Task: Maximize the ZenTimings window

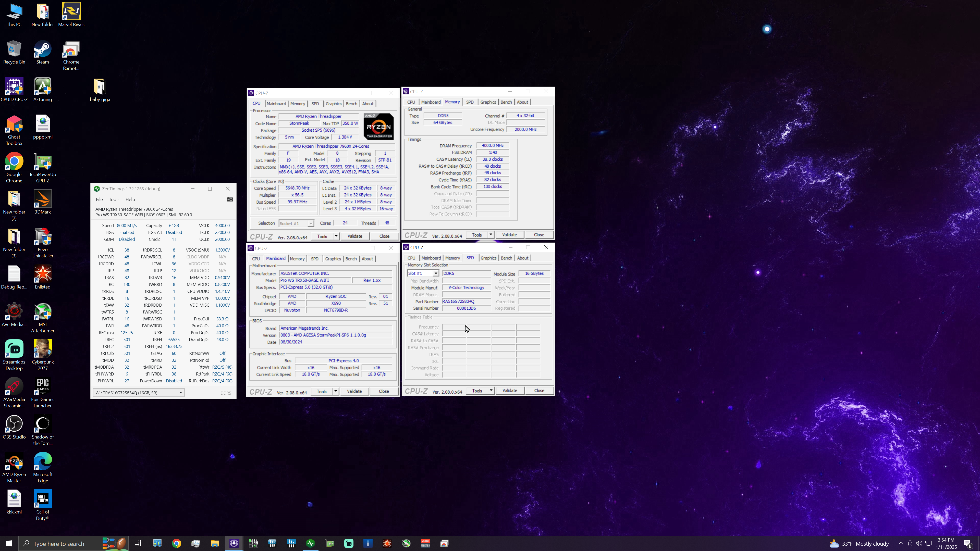Action: (x=210, y=189)
